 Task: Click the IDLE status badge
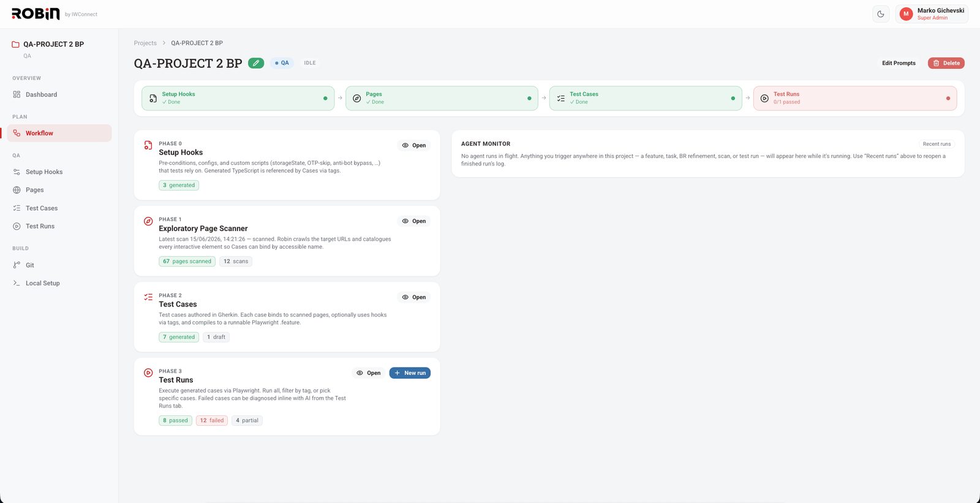point(310,63)
